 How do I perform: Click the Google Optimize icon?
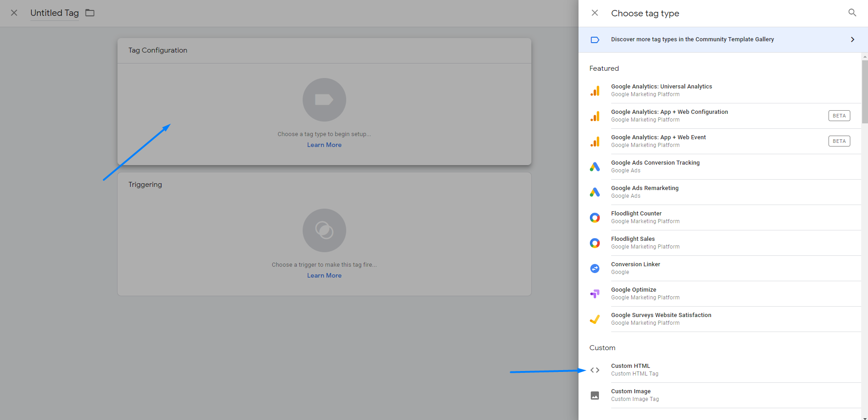click(595, 294)
